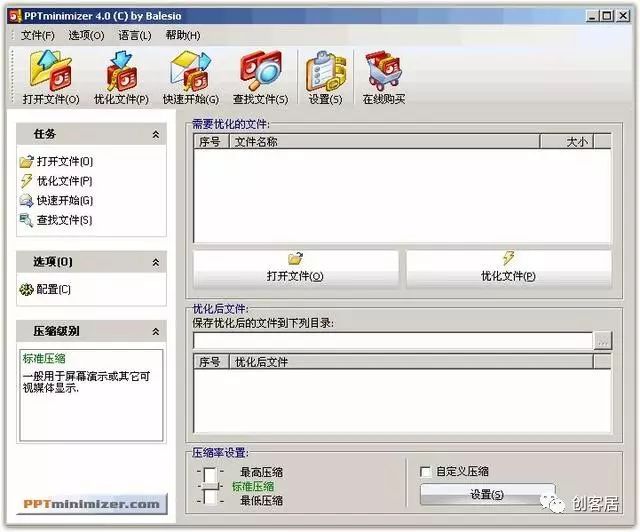Click the 设置(S) button under 自定义压缩
This screenshot has width=640, height=532.
click(487, 494)
